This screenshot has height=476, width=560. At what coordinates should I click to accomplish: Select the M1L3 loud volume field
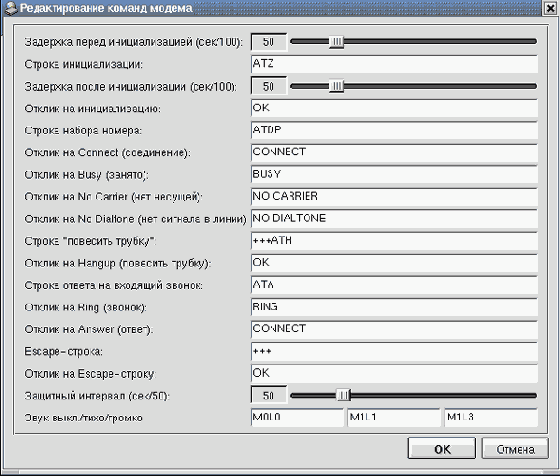click(x=491, y=417)
